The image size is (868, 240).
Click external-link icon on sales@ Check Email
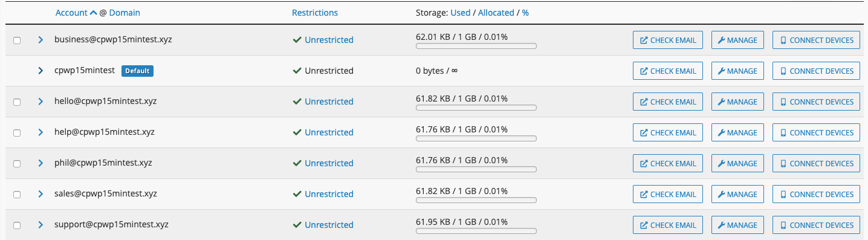(644, 195)
